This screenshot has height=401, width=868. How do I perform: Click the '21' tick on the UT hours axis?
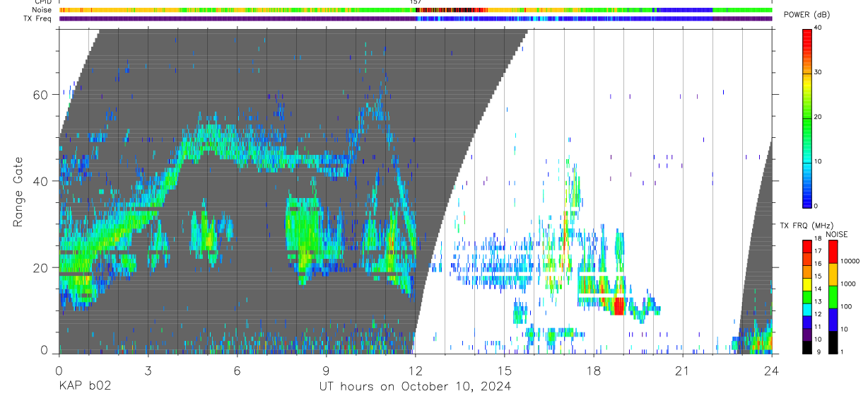click(x=683, y=370)
